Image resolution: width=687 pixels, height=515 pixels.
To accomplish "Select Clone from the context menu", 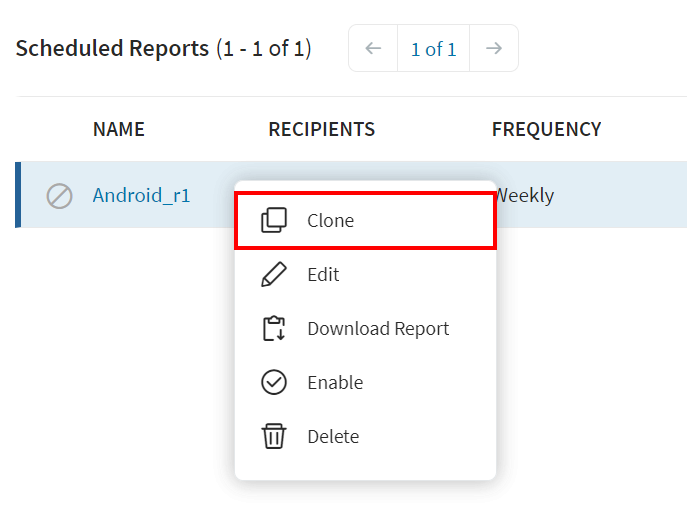I will [331, 221].
